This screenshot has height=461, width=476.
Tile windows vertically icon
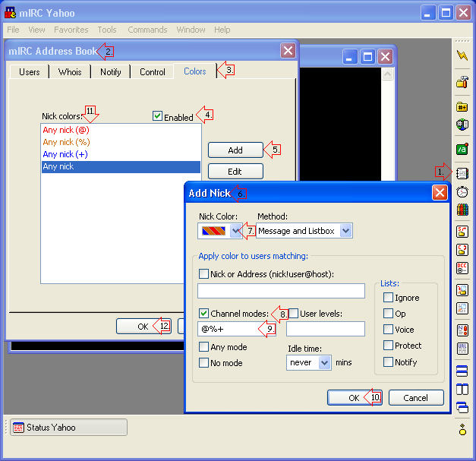[462, 389]
